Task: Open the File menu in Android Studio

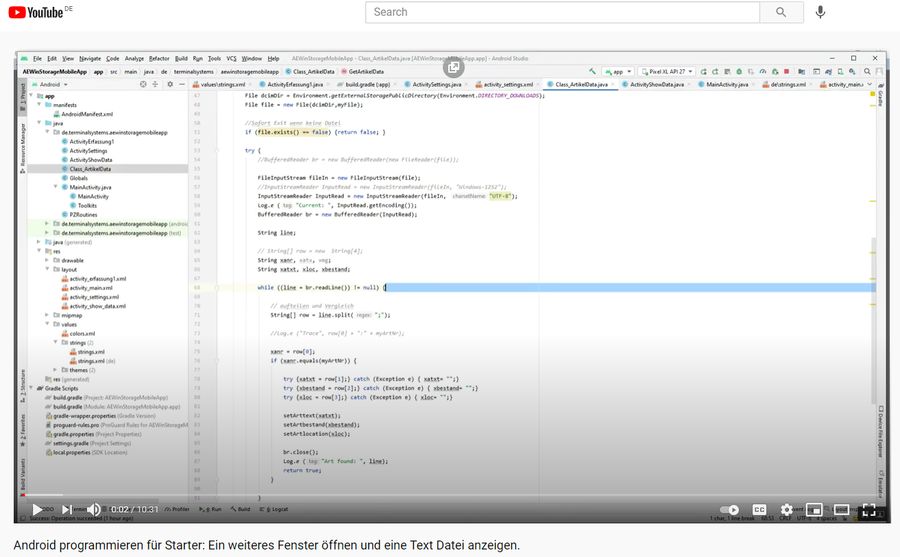Action: click(37, 59)
